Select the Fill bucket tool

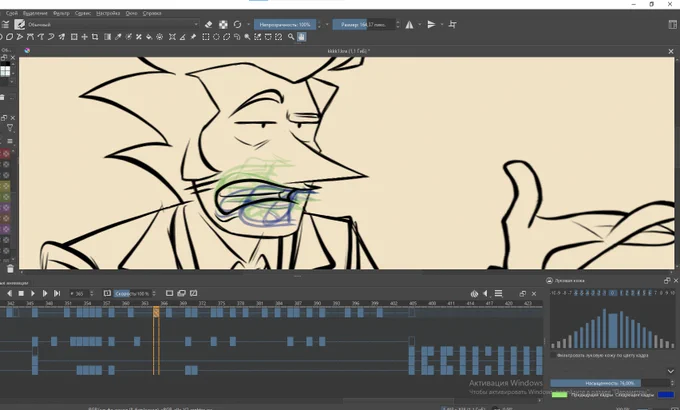click(149, 37)
